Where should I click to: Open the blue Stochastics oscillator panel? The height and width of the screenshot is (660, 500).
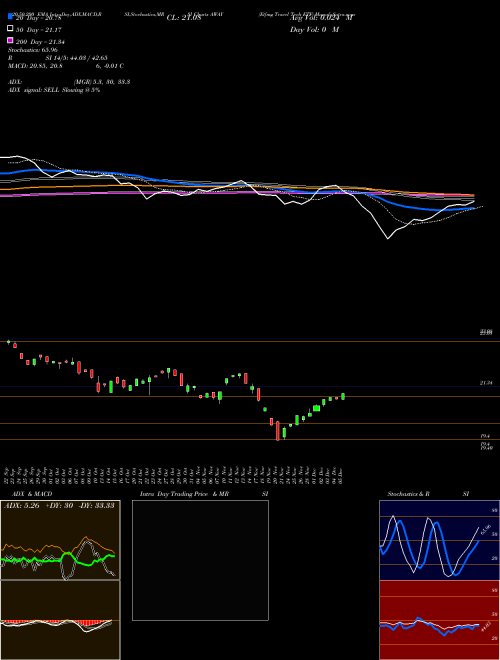coord(439,540)
